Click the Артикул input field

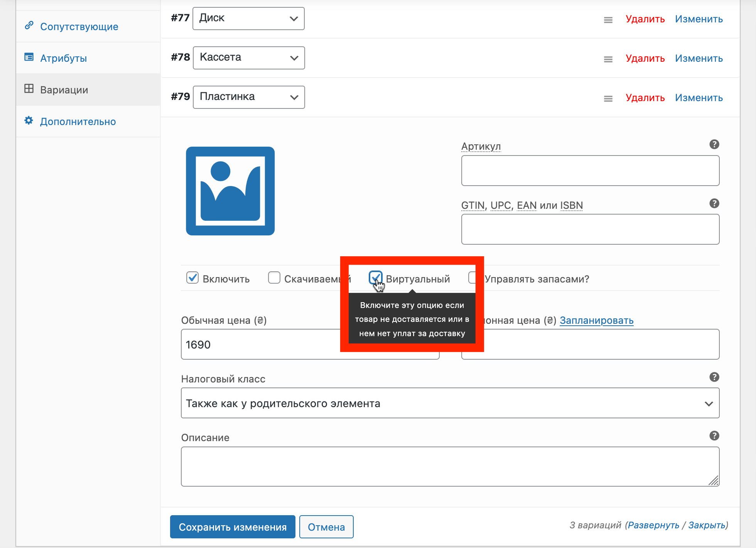point(590,171)
